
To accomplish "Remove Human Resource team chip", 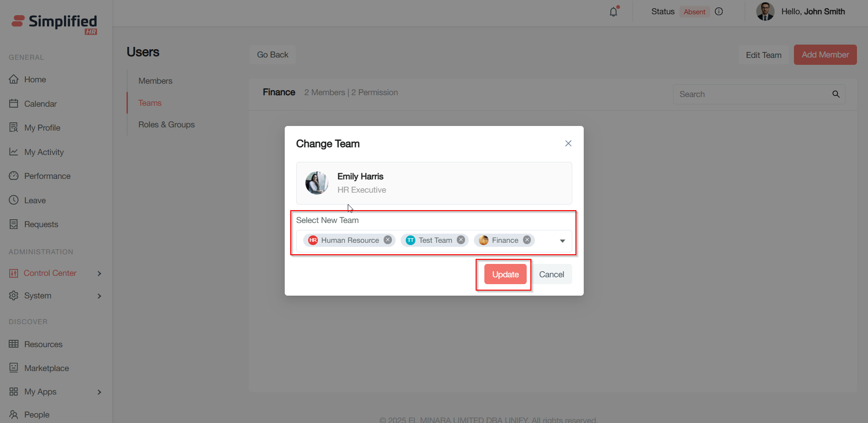I will point(388,240).
